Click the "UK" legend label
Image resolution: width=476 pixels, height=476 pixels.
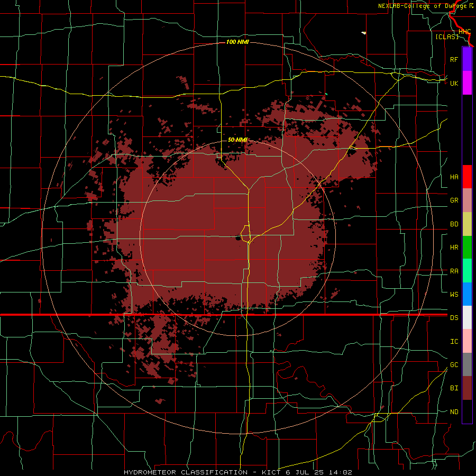[x=454, y=83]
